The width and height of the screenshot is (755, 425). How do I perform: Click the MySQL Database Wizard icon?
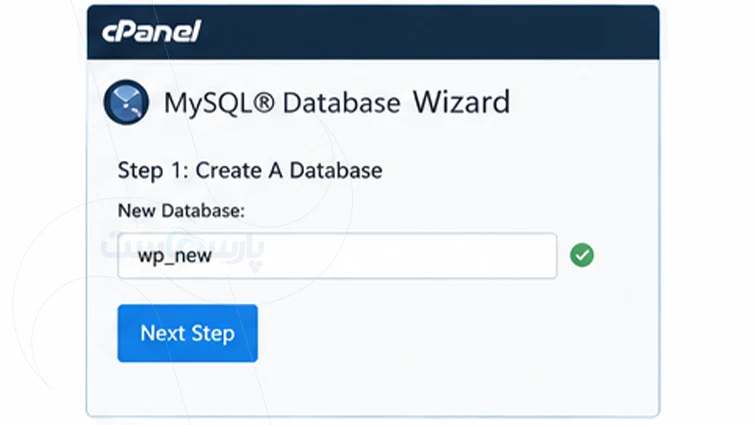point(126,102)
